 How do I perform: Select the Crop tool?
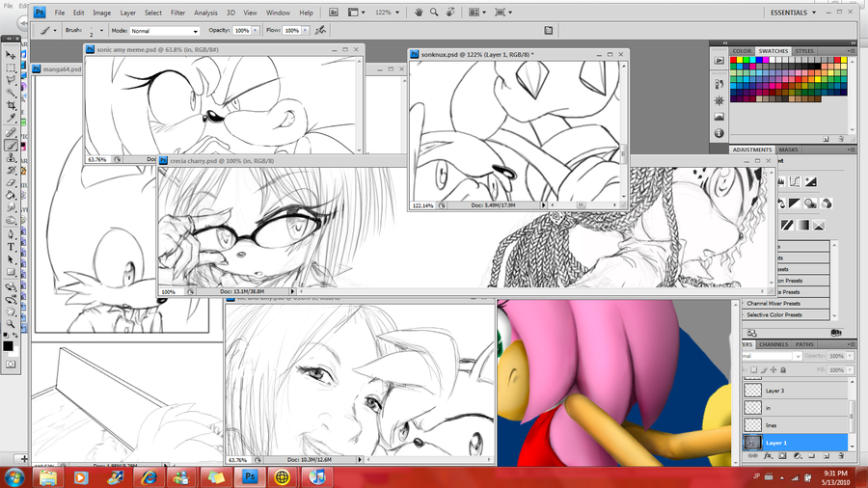[x=11, y=105]
